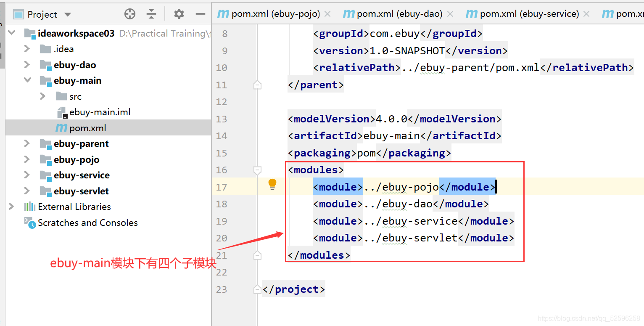
Task: Click the Scratches and Consoles icon
Action: pyautogui.click(x=30, y=223)
